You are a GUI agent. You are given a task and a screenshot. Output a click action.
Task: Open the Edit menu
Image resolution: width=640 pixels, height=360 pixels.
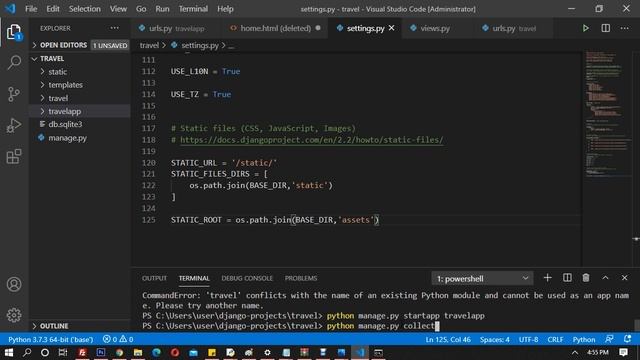tap(53, 9)
